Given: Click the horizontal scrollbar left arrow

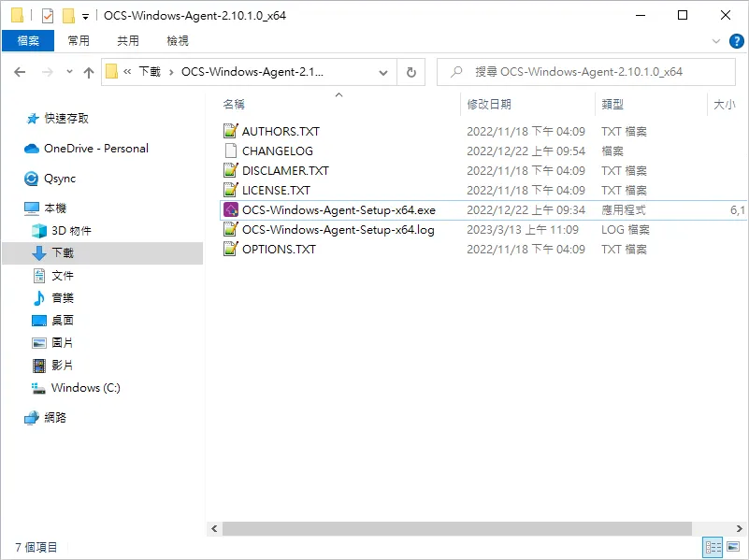Looking at the screenshot, I should pyautogui.click(x=214, y=528).
